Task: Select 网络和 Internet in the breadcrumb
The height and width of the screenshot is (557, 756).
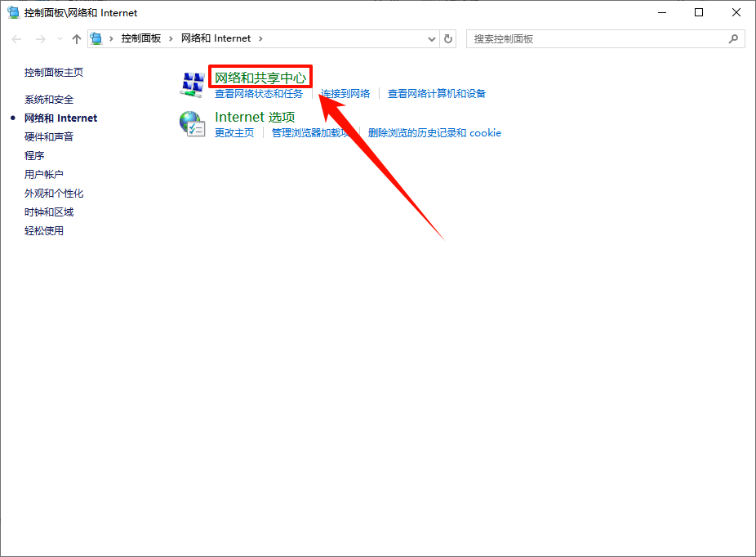Action: point(216,38)
